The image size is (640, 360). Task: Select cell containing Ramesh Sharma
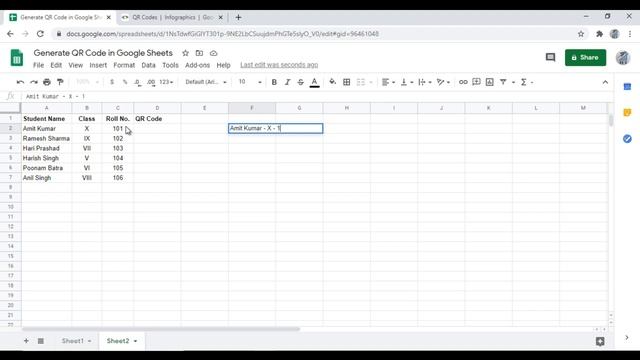click(47, 138)
